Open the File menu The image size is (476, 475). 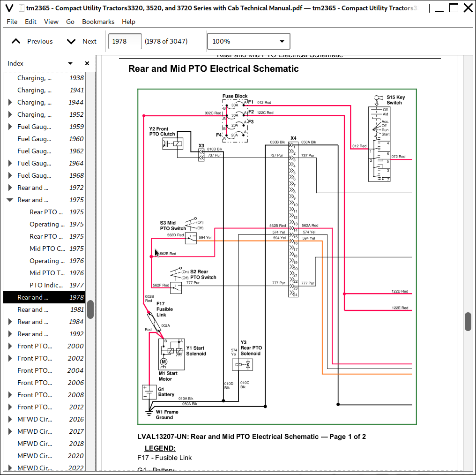click(12, 22)
